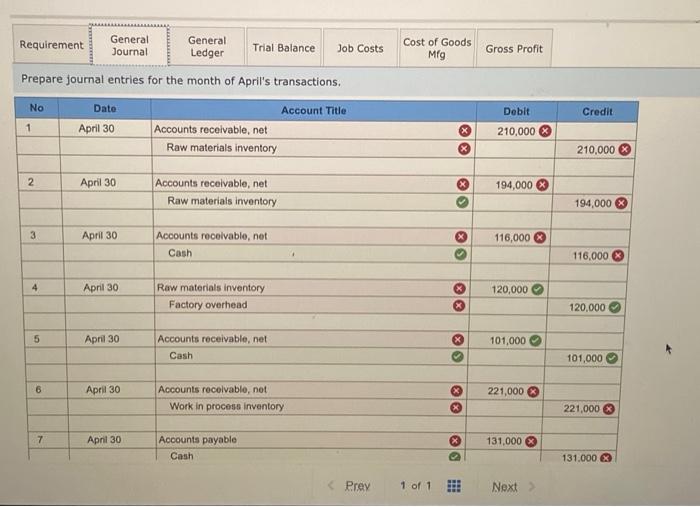Click red X beside entry 1 Accounts receivable title
The height and width of the screenshot is (507, 700).
click(464, 130)
